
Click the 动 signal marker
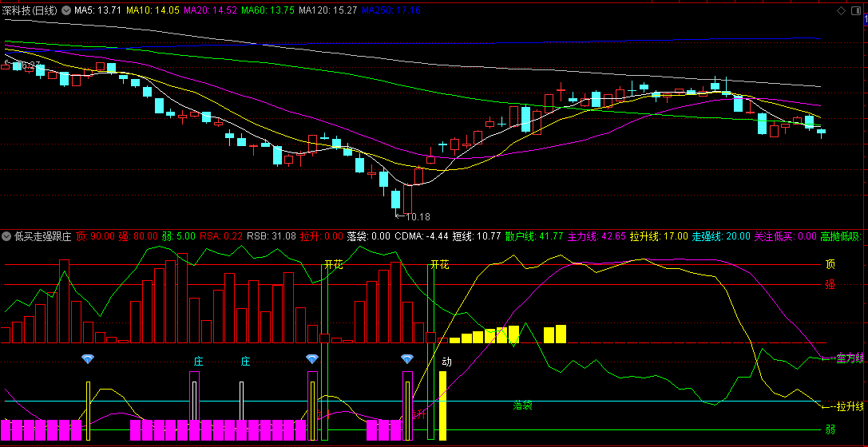[x=446, y=362]
